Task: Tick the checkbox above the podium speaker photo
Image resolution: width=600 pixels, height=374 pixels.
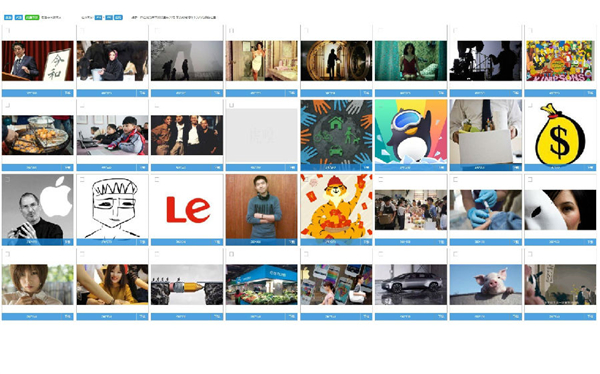Action: coord(8,30)
